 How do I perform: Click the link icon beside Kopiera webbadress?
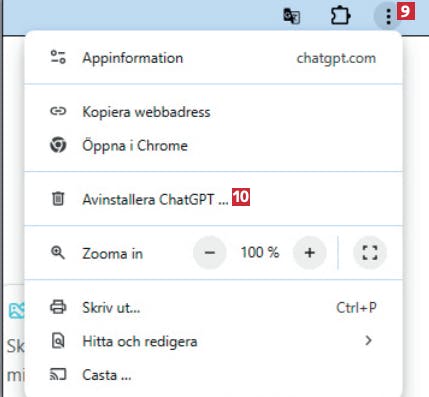(58, 111)
